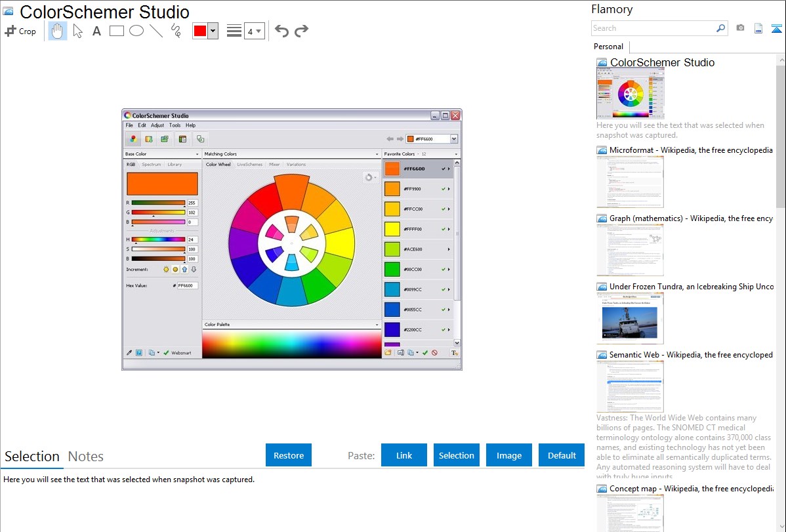Select the Crop tool

pyautogui.click(x=20, y=31)
